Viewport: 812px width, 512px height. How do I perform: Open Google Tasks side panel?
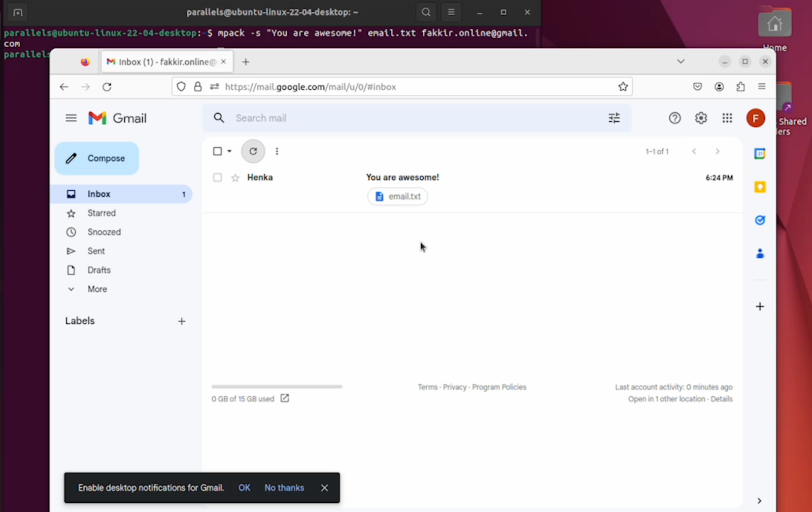click(x=760, y=220)
